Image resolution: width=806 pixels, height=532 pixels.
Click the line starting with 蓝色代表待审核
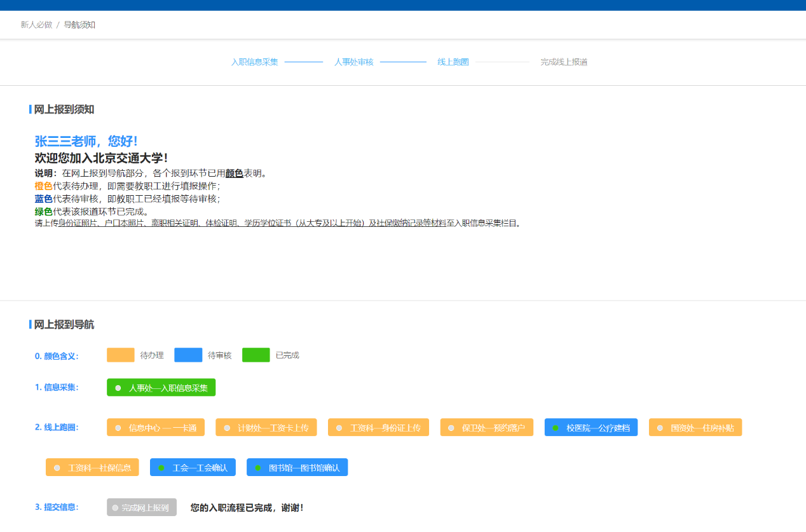pos(128,198)
